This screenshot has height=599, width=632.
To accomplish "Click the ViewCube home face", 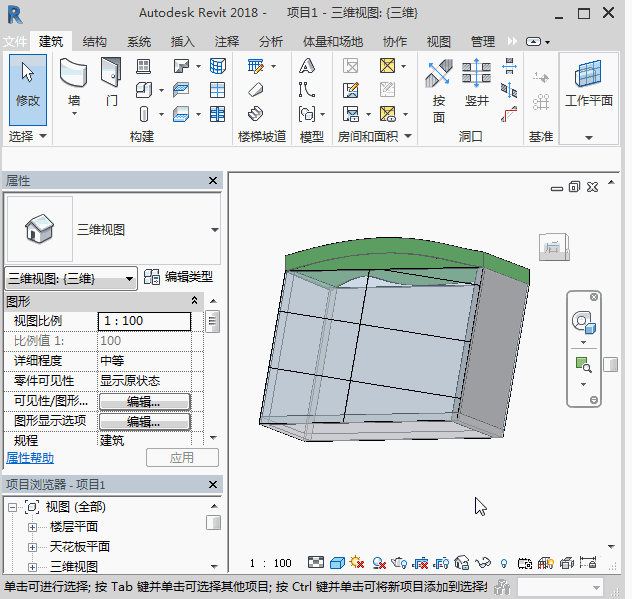I will (552, 248).
